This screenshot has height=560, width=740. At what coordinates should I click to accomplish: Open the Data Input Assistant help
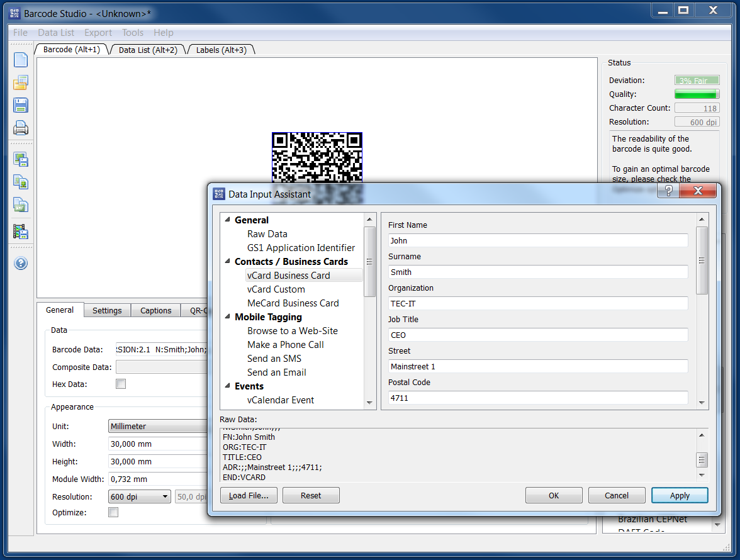pyautogui.click(x=668, y=190)
